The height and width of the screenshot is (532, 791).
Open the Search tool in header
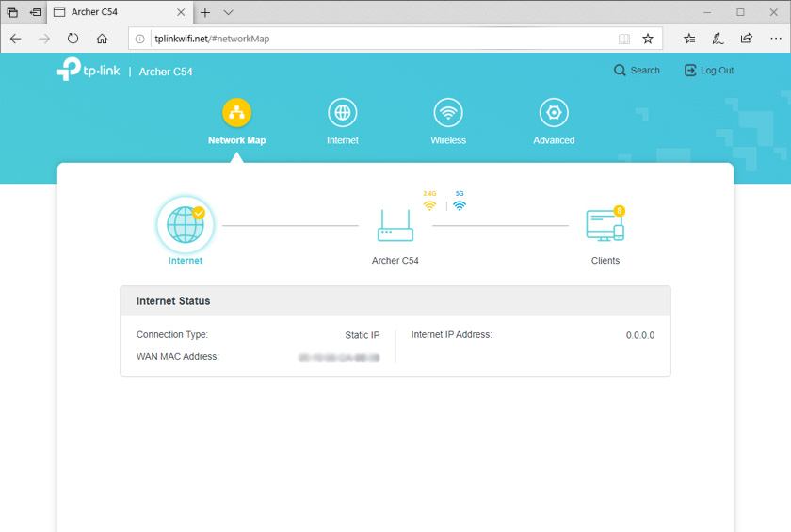click(637, 71)
